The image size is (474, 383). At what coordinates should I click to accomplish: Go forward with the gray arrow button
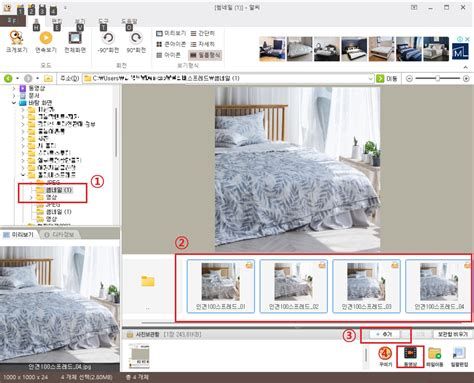(x=28, y=78)
